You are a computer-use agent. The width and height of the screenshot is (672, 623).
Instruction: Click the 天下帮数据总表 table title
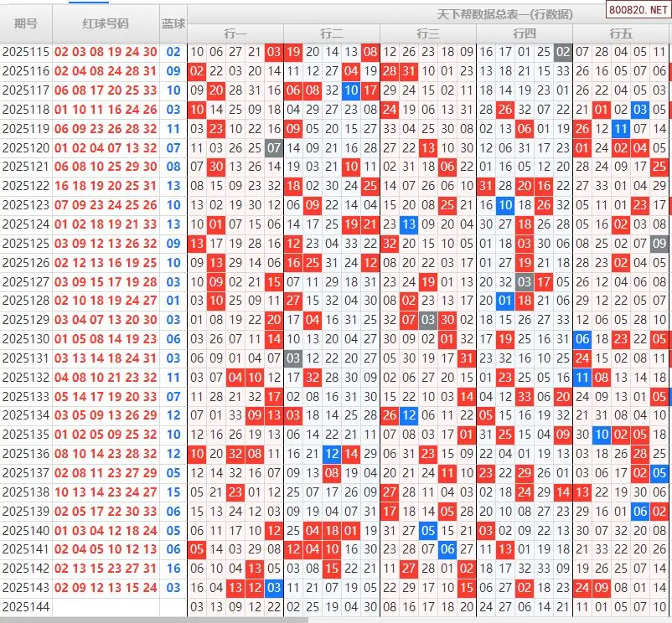(493, 14)
